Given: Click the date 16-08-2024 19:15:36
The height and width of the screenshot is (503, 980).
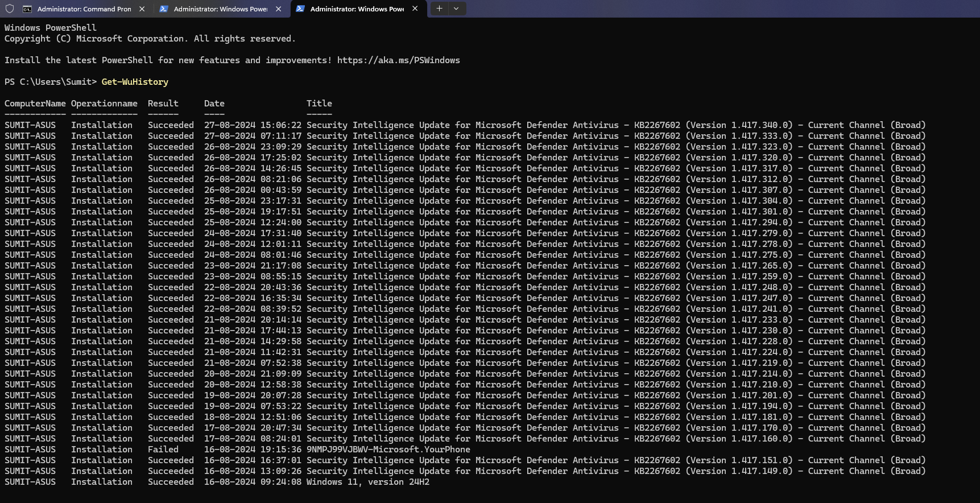Looking at the screenshot, I should (253, 450).
